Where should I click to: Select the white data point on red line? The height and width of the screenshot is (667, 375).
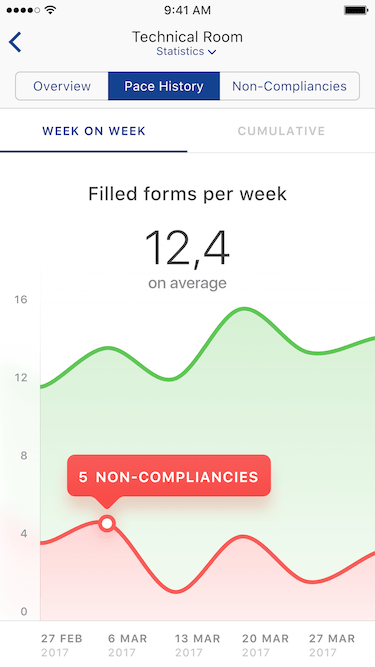click(x=107, y=523)
